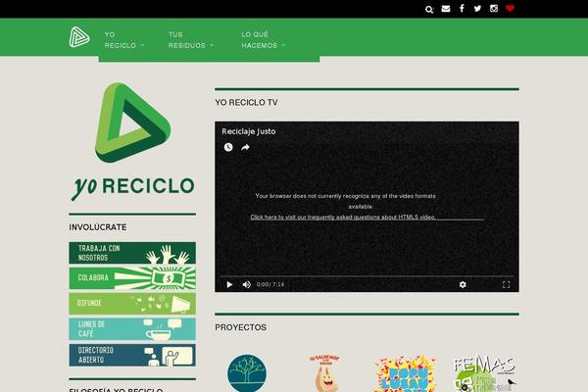This screenshot has width=588, height=392.
Task: Click the INVOLÚCRATE heading
Action: [x=98, y=227]
